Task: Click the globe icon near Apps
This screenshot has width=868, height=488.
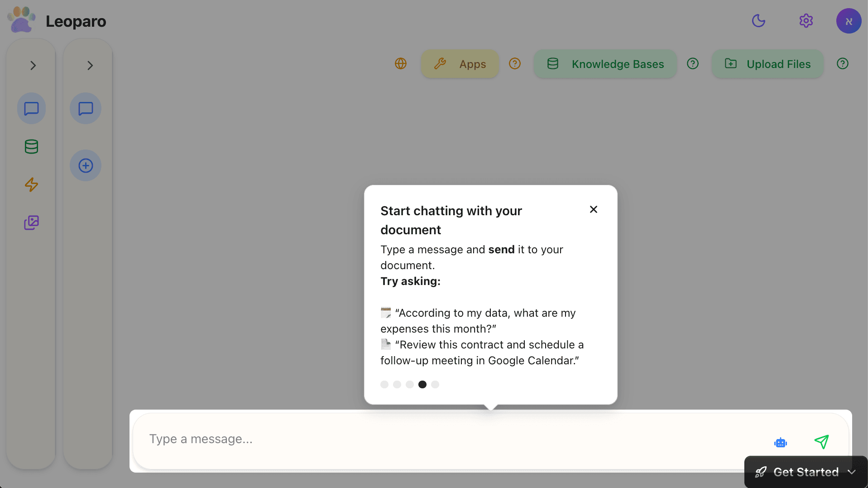Action: [401, 64]
